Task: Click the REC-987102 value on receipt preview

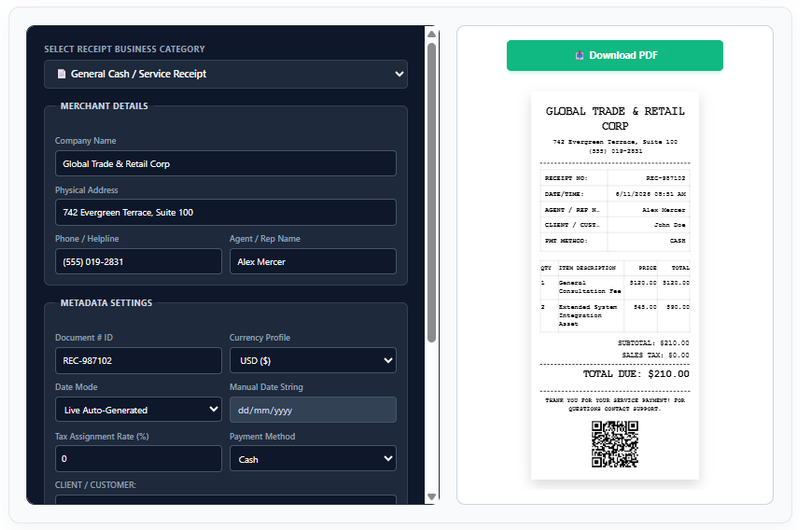Action: (x=665, y=178)
